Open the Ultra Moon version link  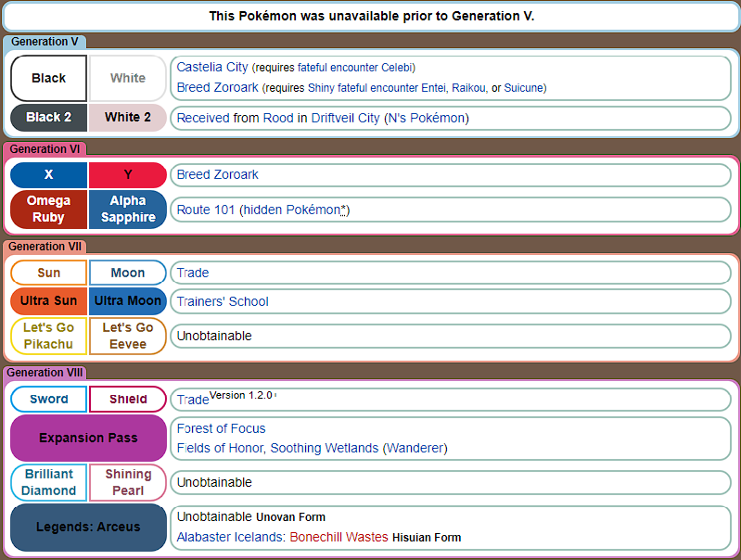[128, 301]
